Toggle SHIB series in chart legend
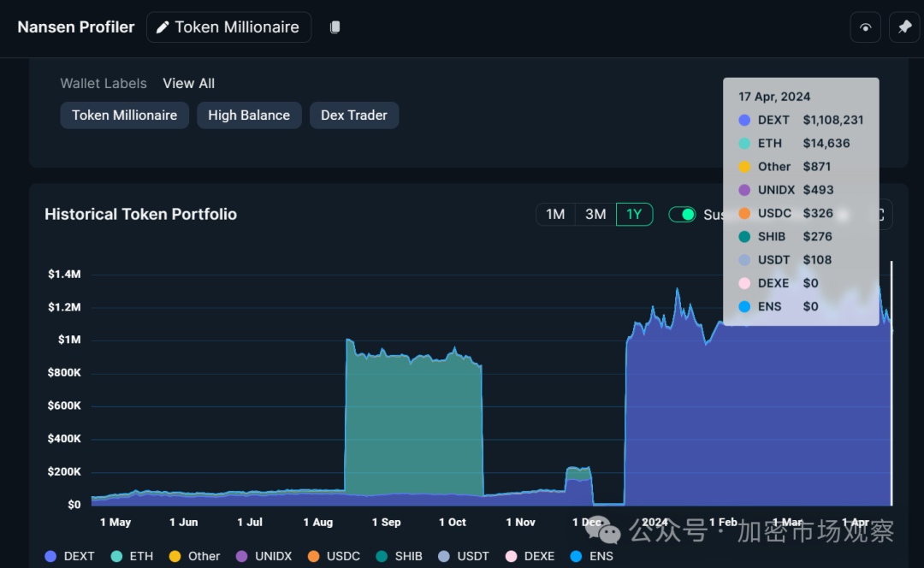The height and width of the screenshot is (568, 924). (x=399, y=556)
